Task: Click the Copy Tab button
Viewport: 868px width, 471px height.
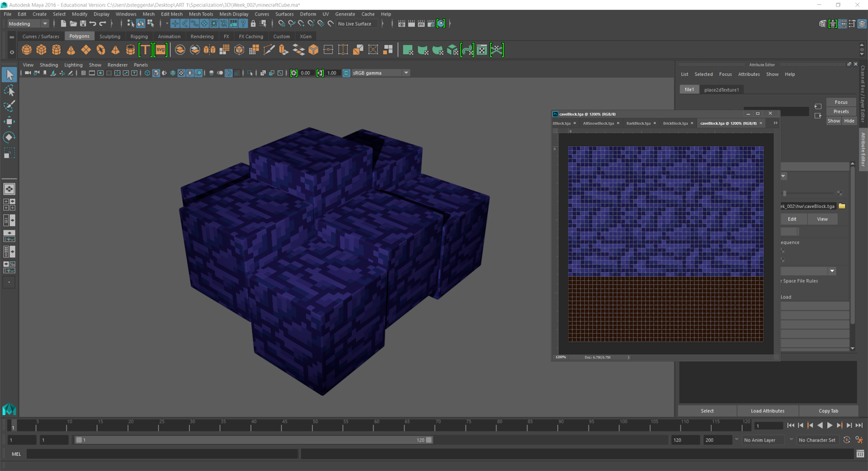Action: point(828,411)
